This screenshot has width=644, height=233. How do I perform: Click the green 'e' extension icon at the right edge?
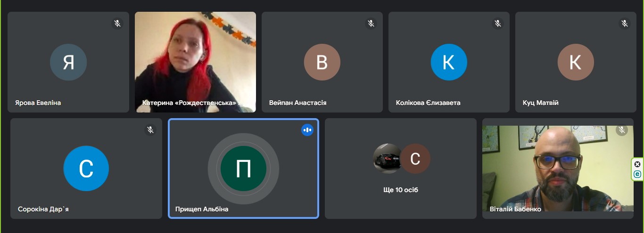637,174
